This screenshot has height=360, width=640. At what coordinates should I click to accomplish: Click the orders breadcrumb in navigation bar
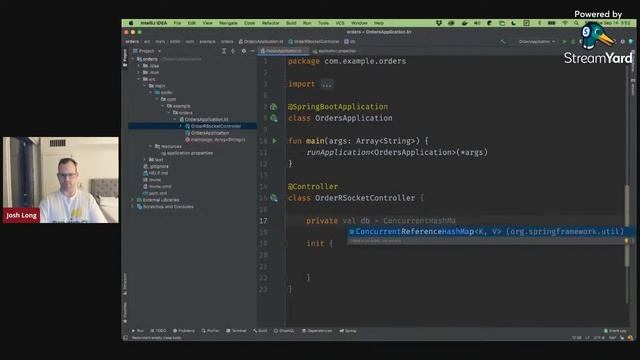click(x=132, y=42)
